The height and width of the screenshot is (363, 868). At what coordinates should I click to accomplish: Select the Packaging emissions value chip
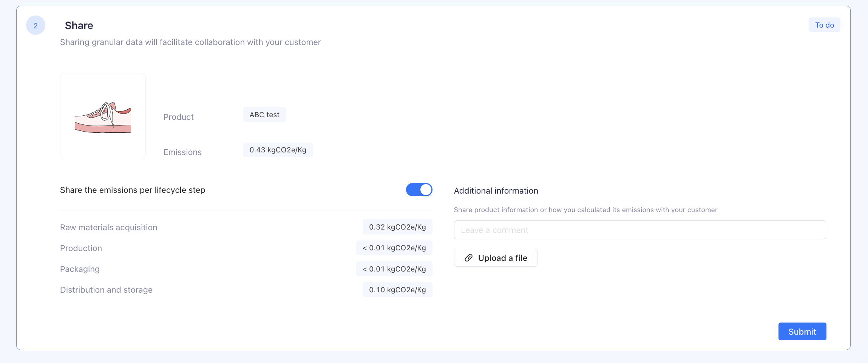[394, 269]
